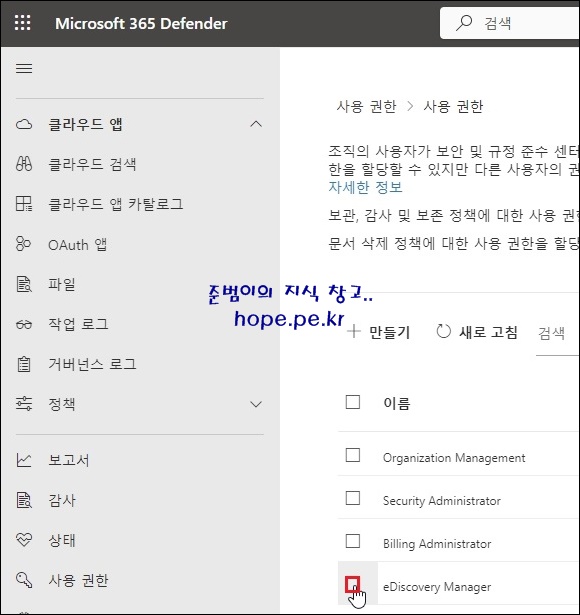Open the eDiscovery Manager role
The width and height of the screenshot is (580, 615).
(x=437, y=587)
